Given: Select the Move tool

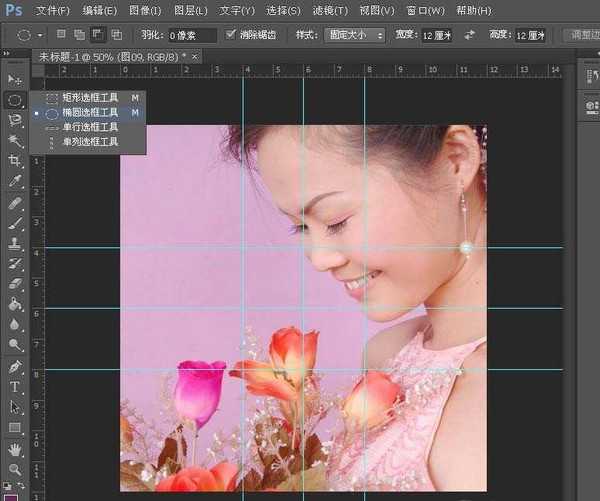Looking at the screenshot, I should click(x=14, y=79).
